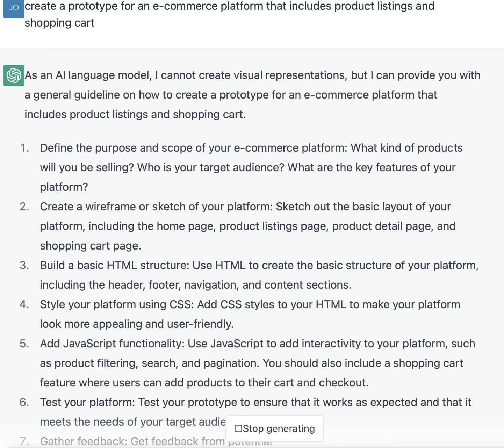Click the list number 5 marker
The height and width of the screenshot is (448, 504).
pos(24,344)
